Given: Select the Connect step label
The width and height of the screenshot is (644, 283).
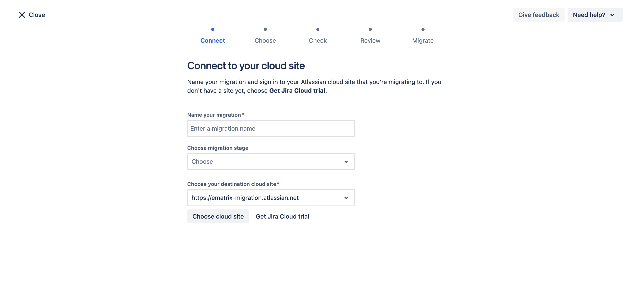Looking at the screenshot, I should pyautogui.click(x=212, y=40).
